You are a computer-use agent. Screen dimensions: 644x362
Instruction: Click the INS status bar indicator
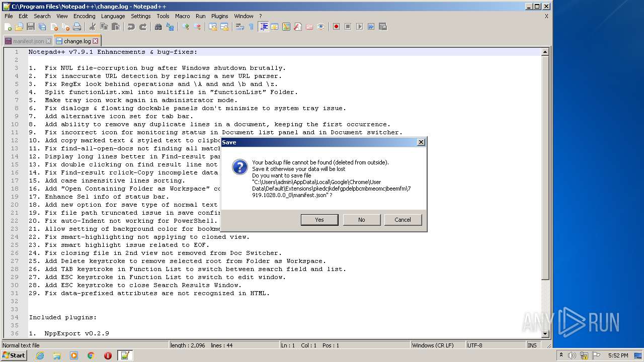[x=532, y=345]
